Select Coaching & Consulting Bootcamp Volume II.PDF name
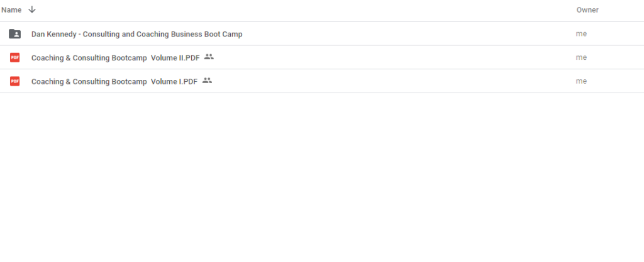This screenshot has width=644, height=262. pos(115,57)
